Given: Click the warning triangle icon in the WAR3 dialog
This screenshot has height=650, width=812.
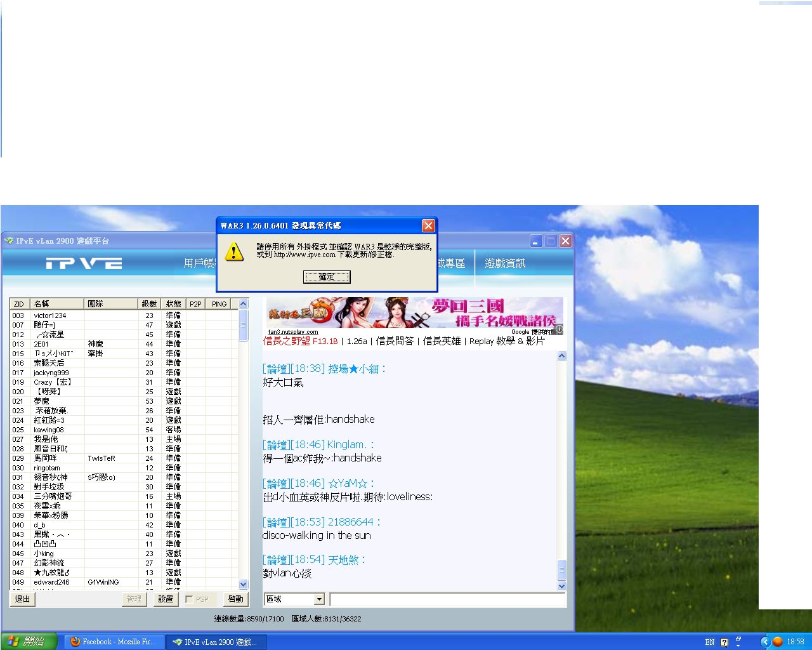Looking at the screenshot, I should click(234, 251).
